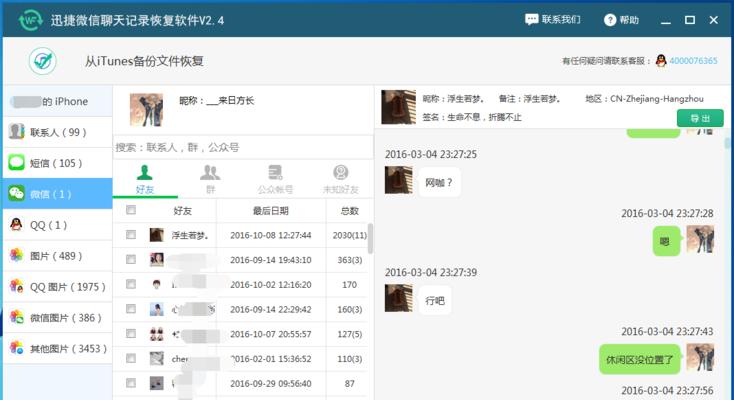
Task: Minimize the recovery software window
Action: pos(666,20)
